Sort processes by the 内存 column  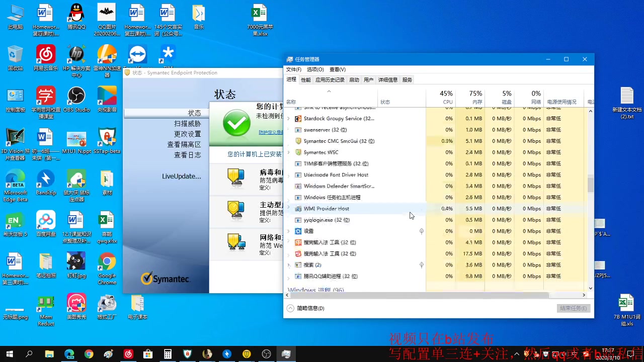tap(470, 98)
